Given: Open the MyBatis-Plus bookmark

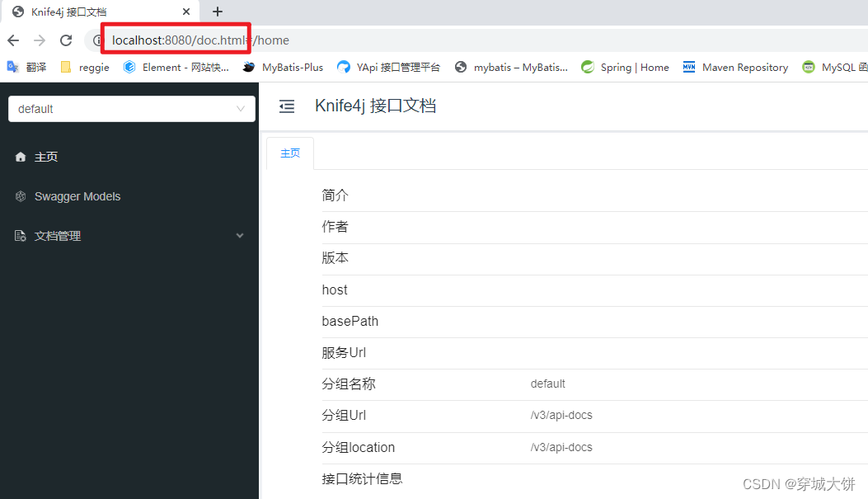Looking at the screenshot, I should (x=283, y=67).
